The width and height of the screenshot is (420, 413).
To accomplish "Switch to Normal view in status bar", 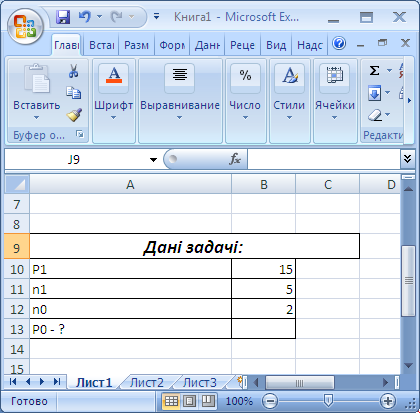I will click(171, 401).
